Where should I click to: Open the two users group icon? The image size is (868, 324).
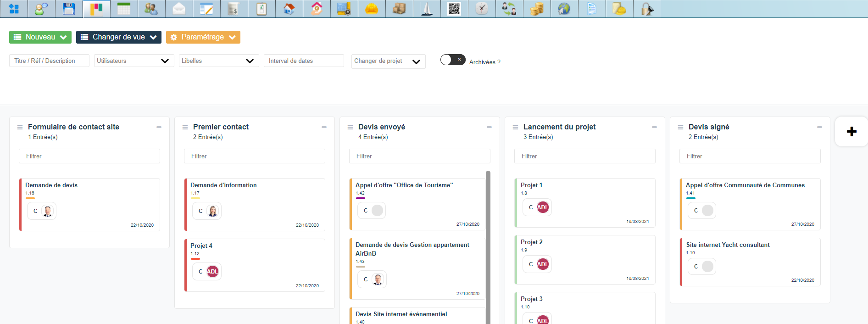pos(151,9)
